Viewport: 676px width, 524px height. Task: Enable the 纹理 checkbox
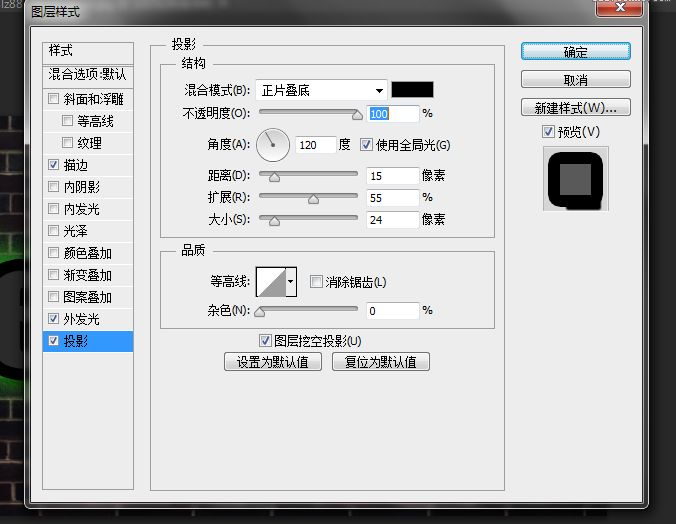pos(67,142)
